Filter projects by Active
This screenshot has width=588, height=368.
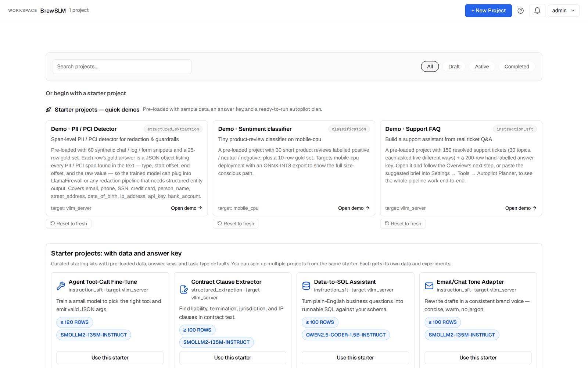coord(482,67)
